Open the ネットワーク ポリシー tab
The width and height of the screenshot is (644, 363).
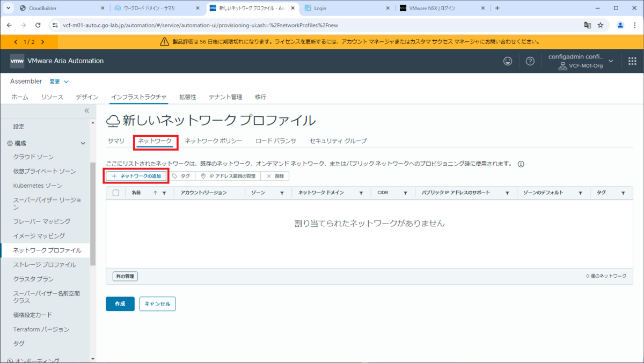click(x=214, y=141)
